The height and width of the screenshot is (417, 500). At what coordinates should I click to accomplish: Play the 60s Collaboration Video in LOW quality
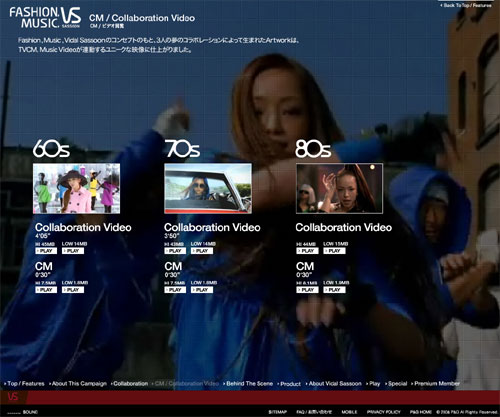[73, 251]
